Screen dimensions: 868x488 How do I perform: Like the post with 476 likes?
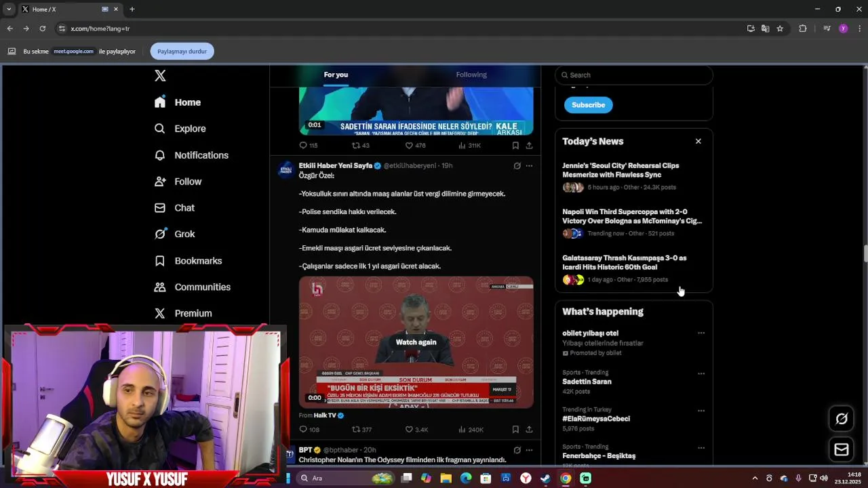coord(415,146)
